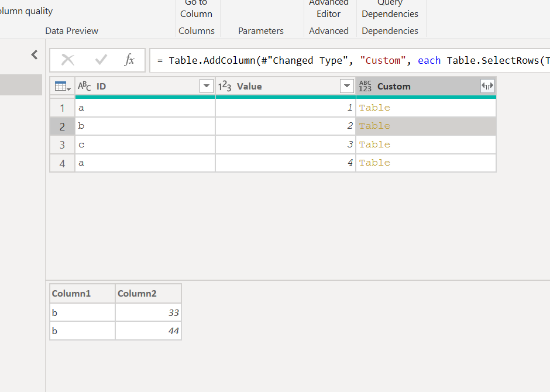
Task: Select the Custom column header
Action: click(426, 86)
